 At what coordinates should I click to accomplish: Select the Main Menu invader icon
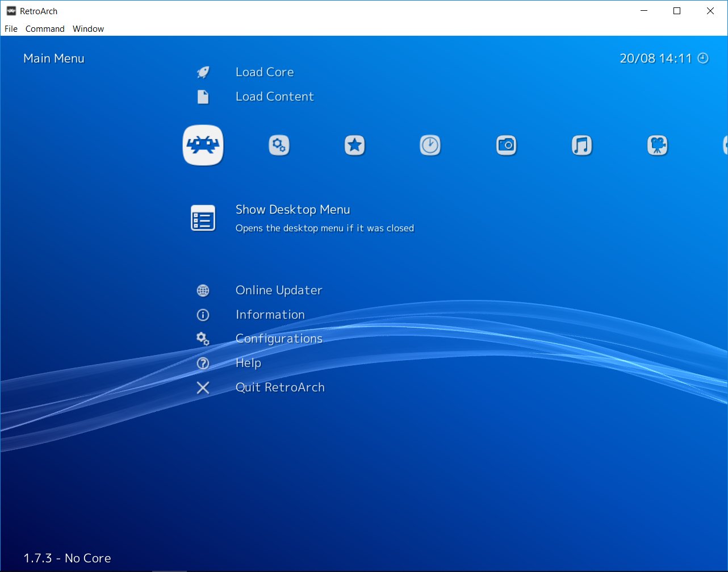pyautogui.click(x=203, y=145)
